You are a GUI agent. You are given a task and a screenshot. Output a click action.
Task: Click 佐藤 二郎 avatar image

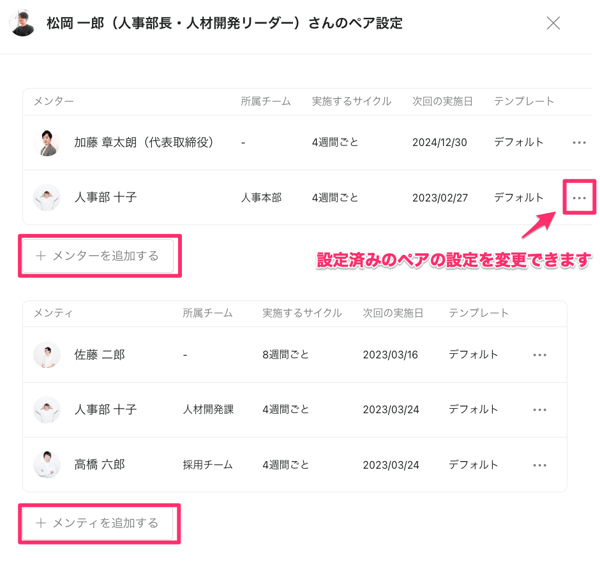tap(47, 355)
